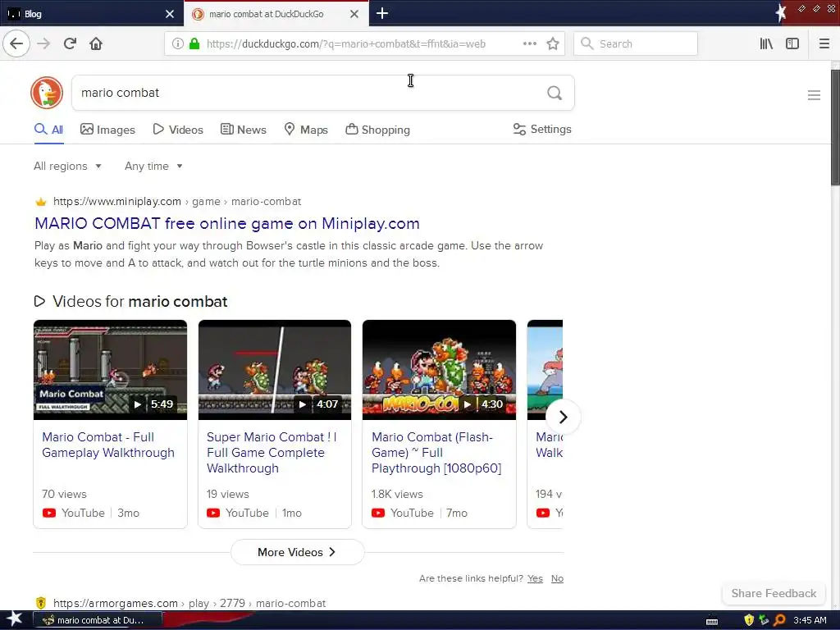
Task: Play the 4:30 video thumbnail
Action: point(440,370)
